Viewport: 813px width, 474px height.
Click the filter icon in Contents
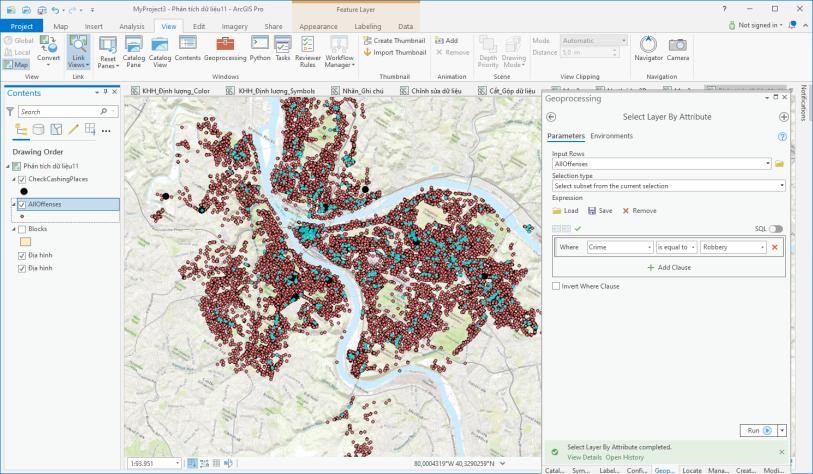pyautogui.click(x=9, y=111)
